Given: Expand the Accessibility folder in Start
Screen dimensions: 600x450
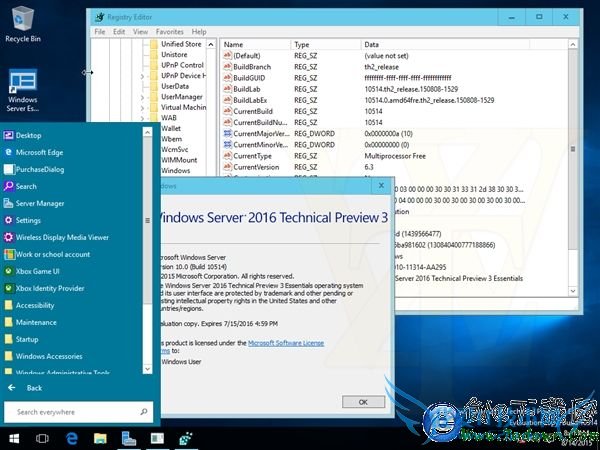Looking at the screenshot, I should (x=35, y=305).
